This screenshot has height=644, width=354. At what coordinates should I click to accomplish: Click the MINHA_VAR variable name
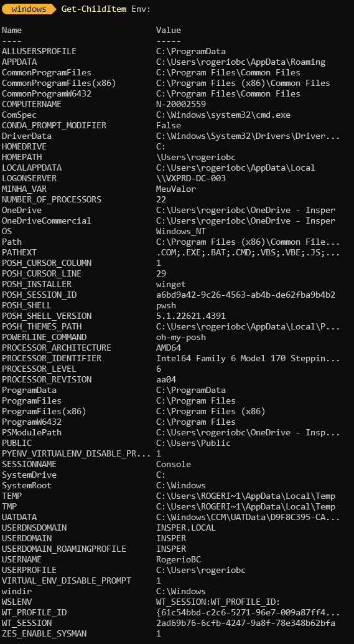tap(24, 189)
